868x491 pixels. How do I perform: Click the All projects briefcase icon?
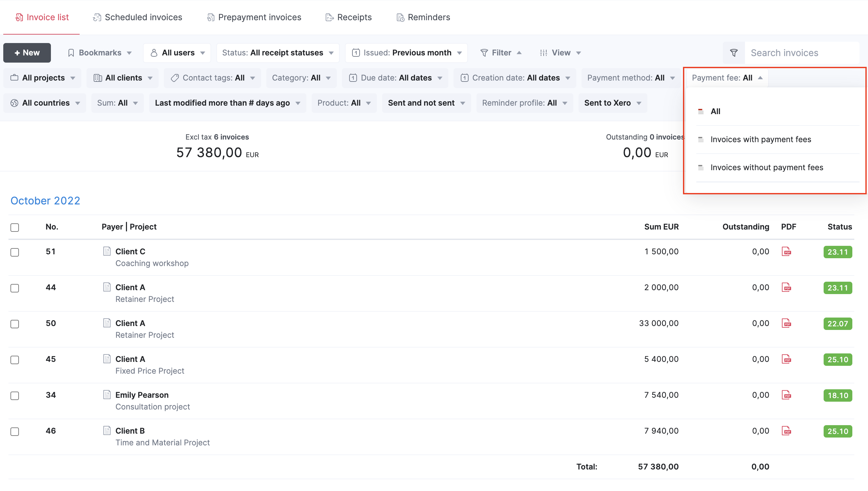coord(14,78)
